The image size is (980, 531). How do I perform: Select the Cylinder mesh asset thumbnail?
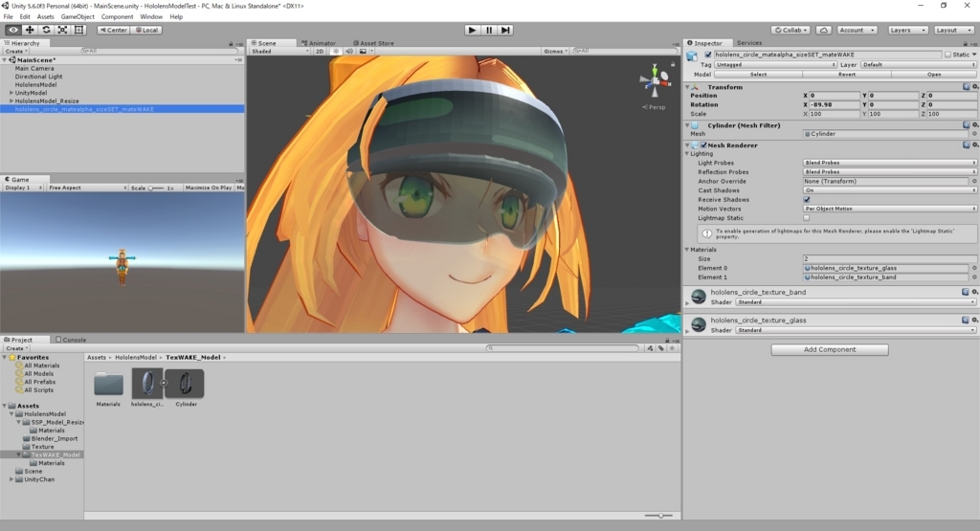tap(186, 384)
